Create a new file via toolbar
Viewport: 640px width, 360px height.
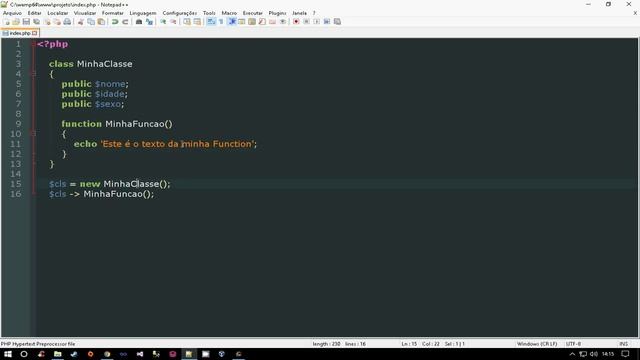pyautogui.click(x=6, y=22)
